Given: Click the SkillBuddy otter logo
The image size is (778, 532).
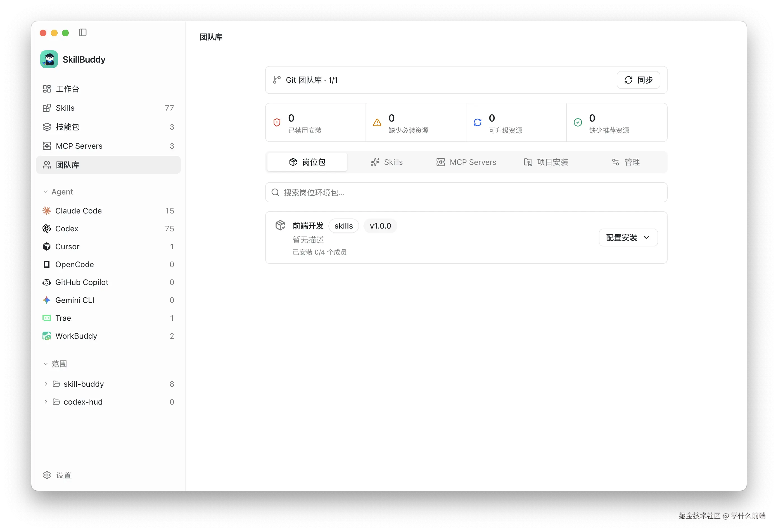Looking at the screenshot, I should click(49, 59).
